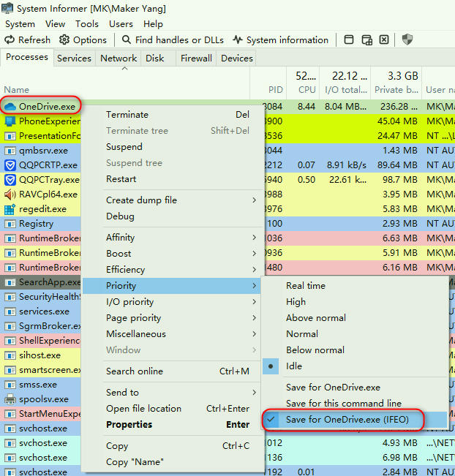The height and width of the screenshot is (476, 455).
Task: Open the Tools menu
Action: click(x=87, y=24)
